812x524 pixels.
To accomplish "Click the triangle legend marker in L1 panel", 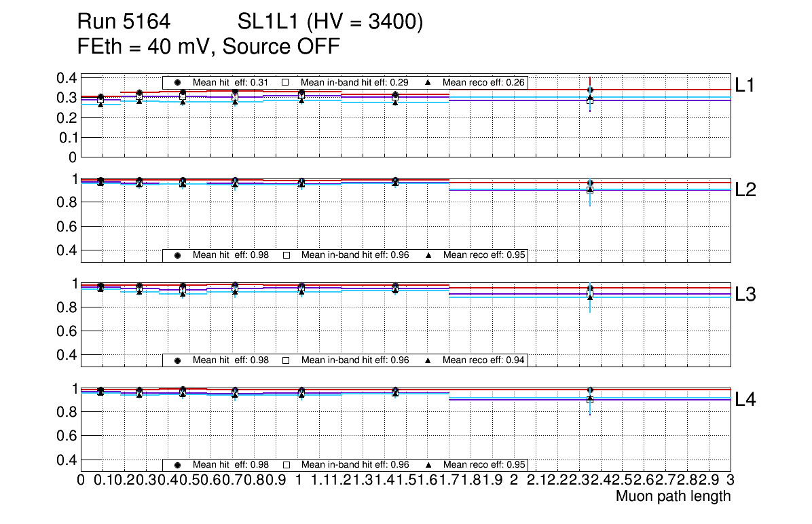I will tap(428, 82).
